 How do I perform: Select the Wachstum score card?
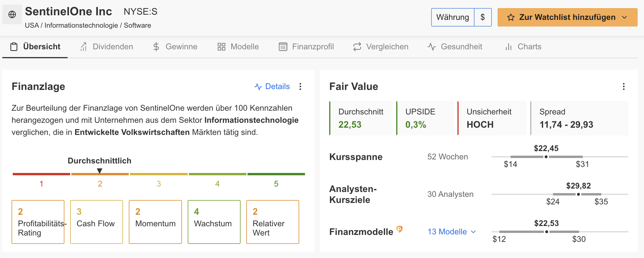tap(214, 222)
